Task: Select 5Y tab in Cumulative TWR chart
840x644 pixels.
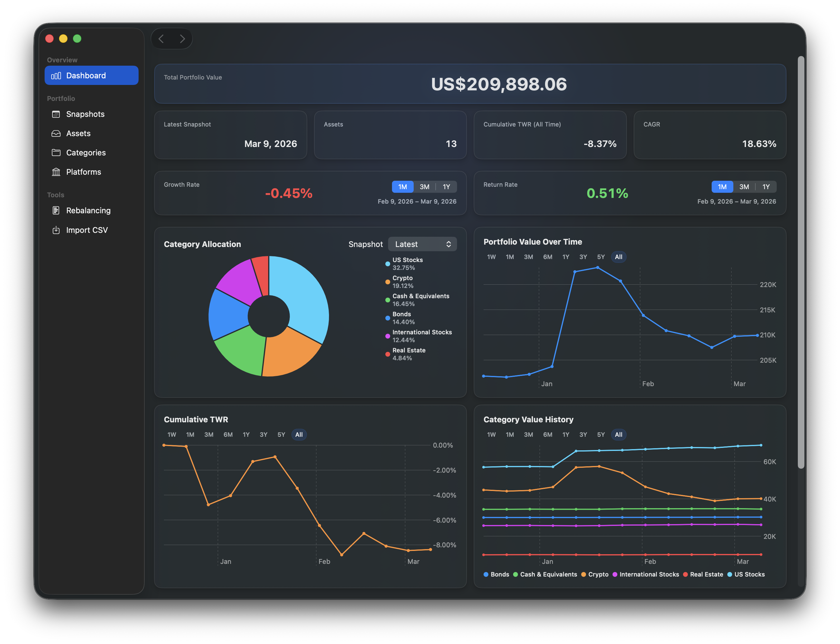Action: pos(281,434)
